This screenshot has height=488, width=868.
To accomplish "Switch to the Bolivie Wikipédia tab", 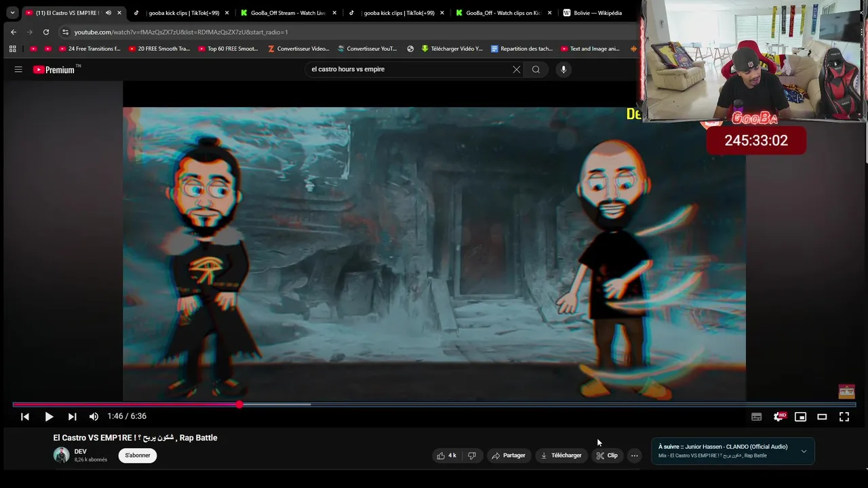I will point(597,12).
